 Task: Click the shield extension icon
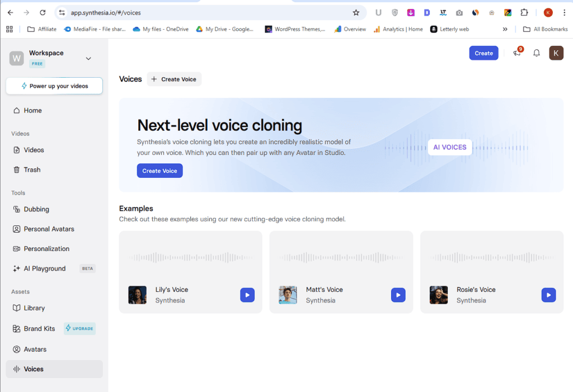tap(394, 13)
